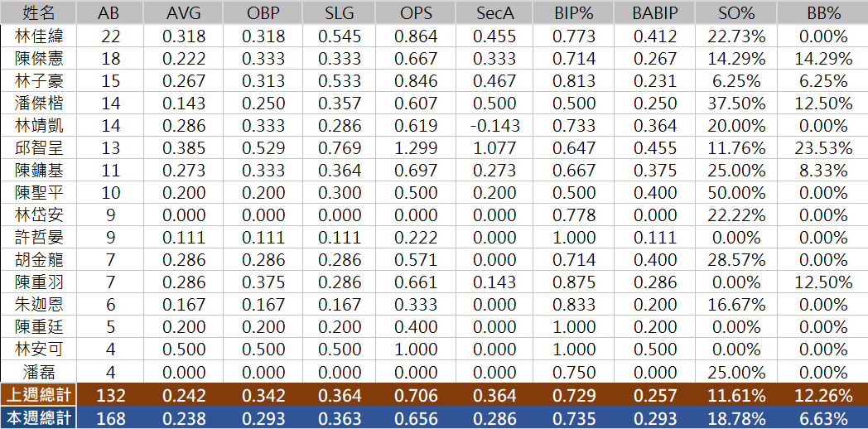Click the BABIP column header

coord(655,12)
